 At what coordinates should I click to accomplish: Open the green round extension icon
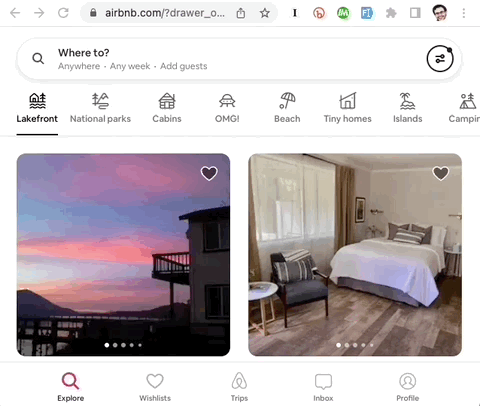[x=343, y=13]
